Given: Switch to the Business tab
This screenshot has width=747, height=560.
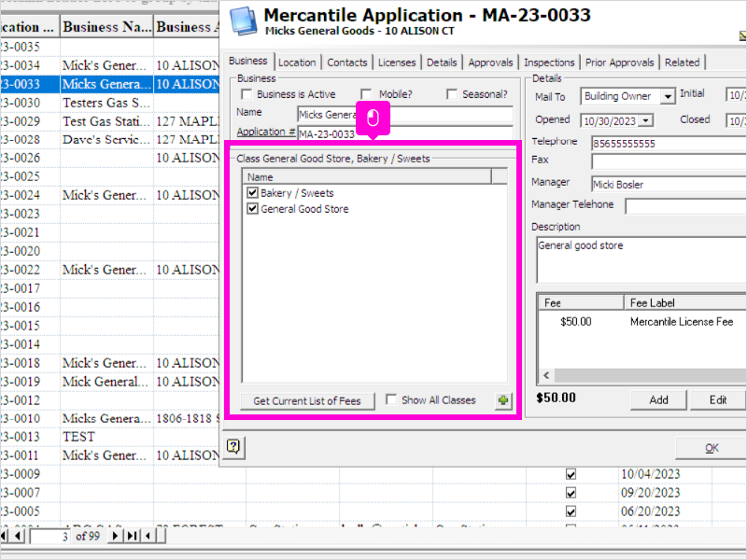Looking at the screenshot, I should tap(247, 61).
